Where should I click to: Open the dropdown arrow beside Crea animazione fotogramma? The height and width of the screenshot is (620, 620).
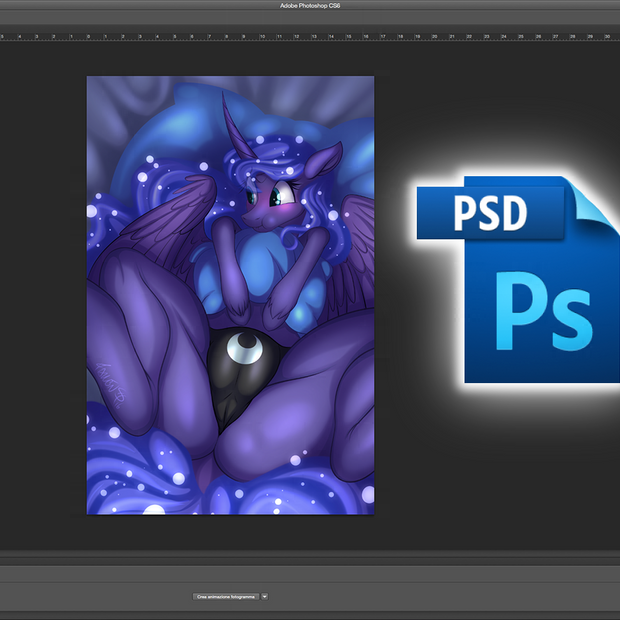tap(265, 597)
